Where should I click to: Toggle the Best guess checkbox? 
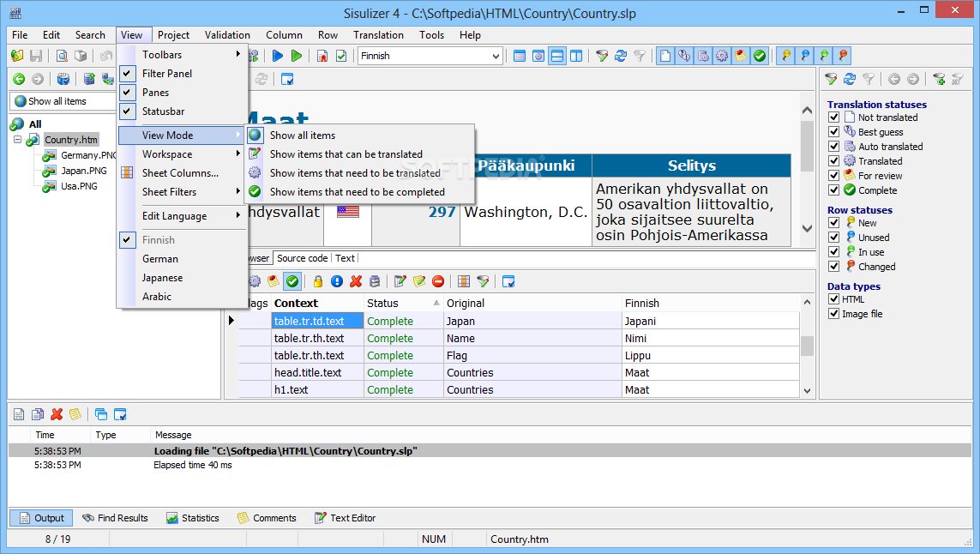tap(833, 131)
